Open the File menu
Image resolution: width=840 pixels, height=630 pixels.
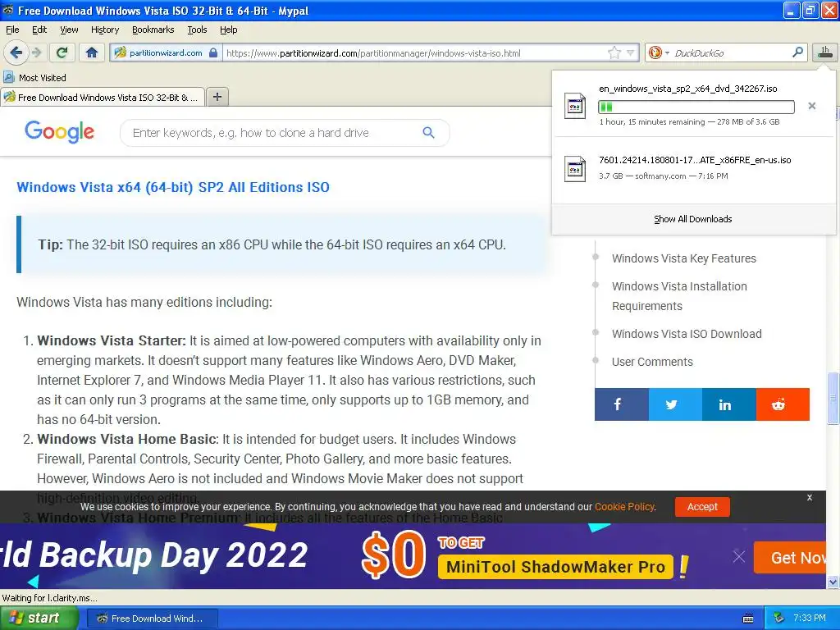tap(12, 30)
